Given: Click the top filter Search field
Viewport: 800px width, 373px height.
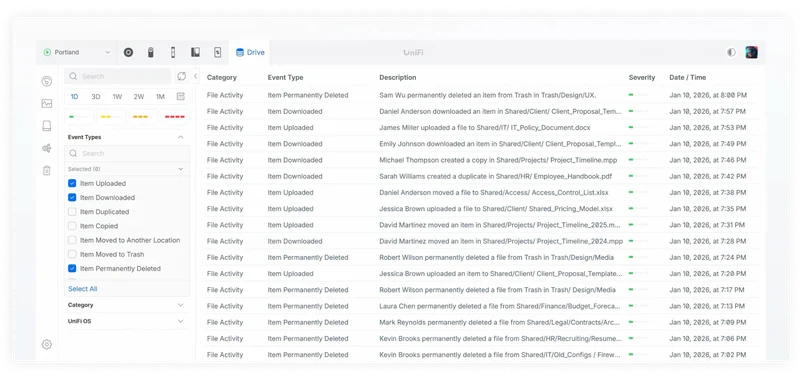Looking at the screenshot, I should pyautogui.click(x=118, y=76).
